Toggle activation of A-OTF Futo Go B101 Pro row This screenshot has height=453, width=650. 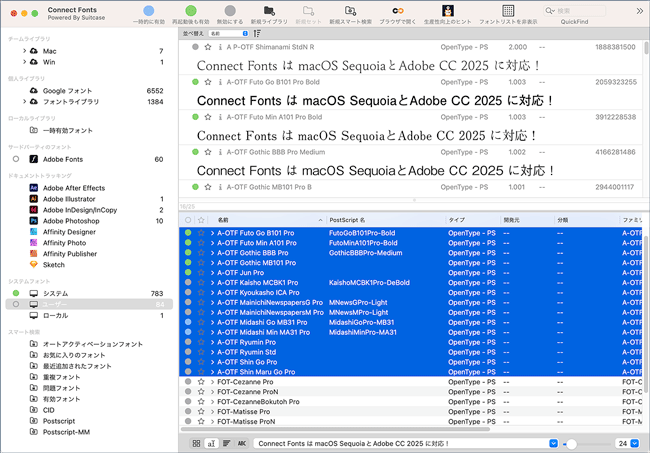click(188, 233)
